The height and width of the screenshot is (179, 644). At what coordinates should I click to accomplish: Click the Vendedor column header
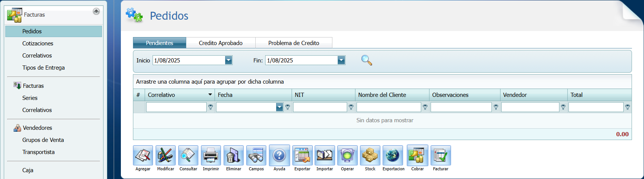[534, 95]
